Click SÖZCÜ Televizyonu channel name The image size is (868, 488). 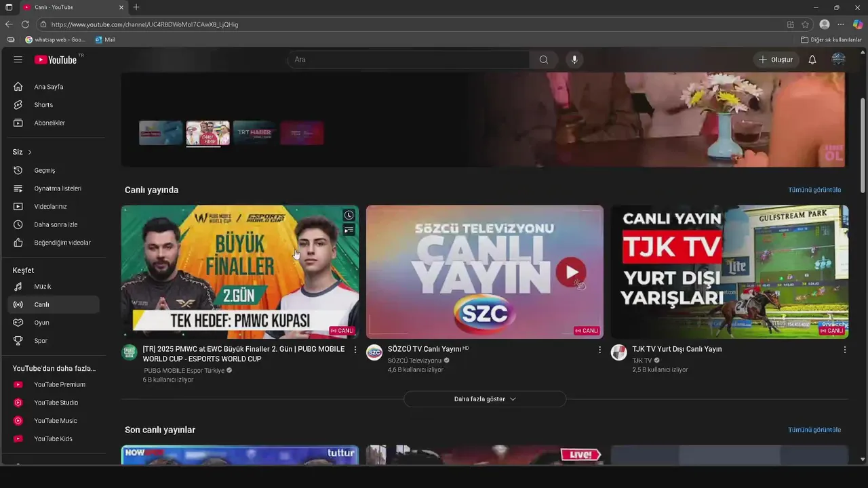(x=414, y=361)
